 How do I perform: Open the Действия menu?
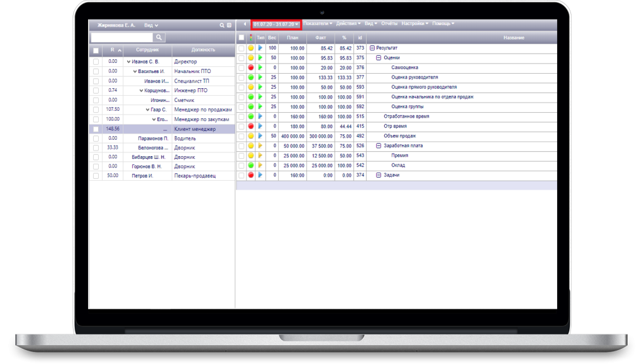click(x=348, y=24)
